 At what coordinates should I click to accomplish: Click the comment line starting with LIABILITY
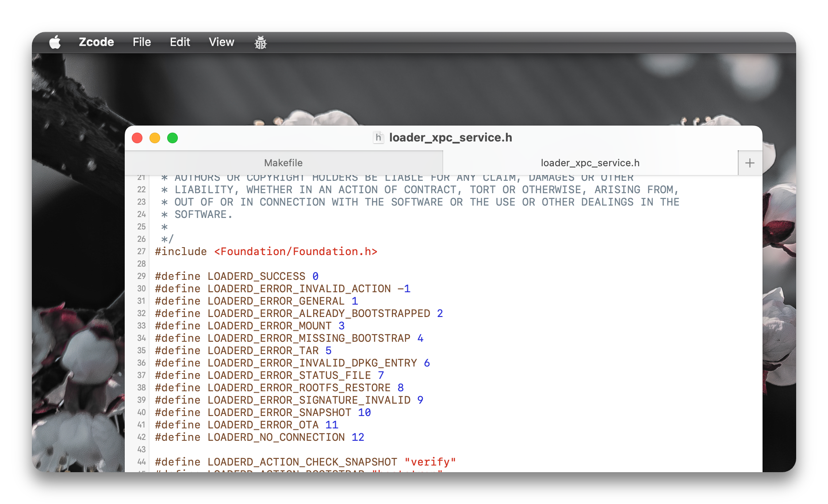click(420, 190)
